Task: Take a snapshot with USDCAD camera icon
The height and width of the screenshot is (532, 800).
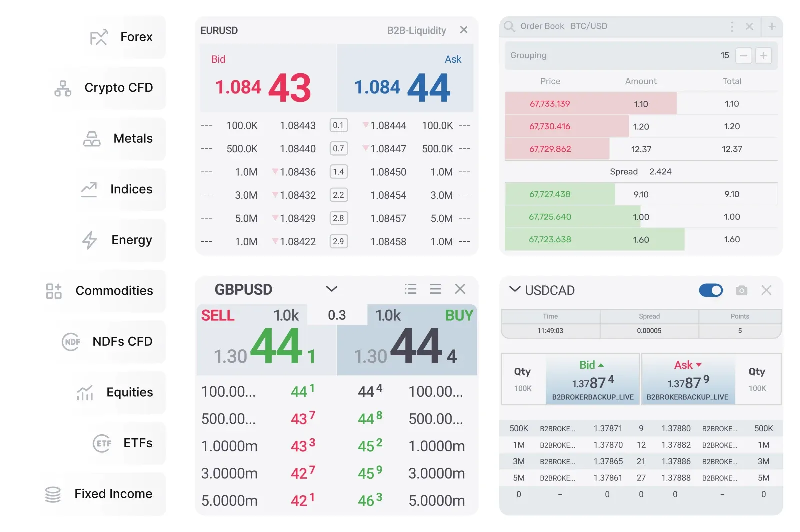Action: [742, 290]
